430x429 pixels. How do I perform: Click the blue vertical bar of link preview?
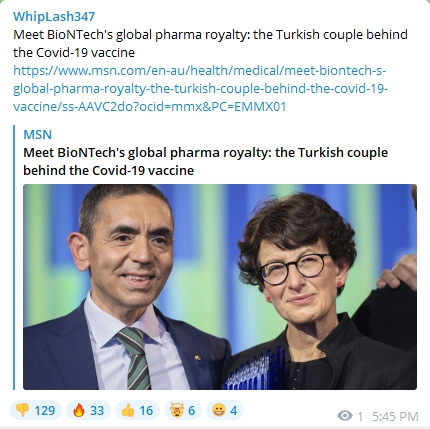(x=14, y=257)
